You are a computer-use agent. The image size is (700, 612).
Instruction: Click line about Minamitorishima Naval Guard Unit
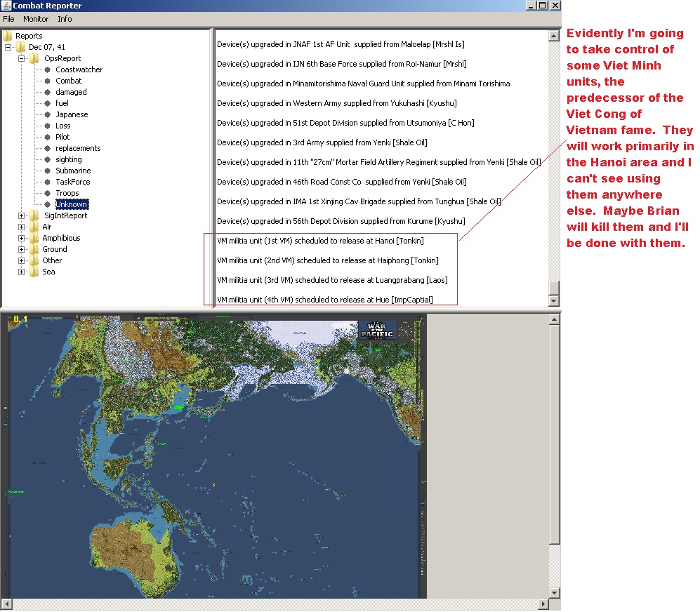[x=364, y=84]
